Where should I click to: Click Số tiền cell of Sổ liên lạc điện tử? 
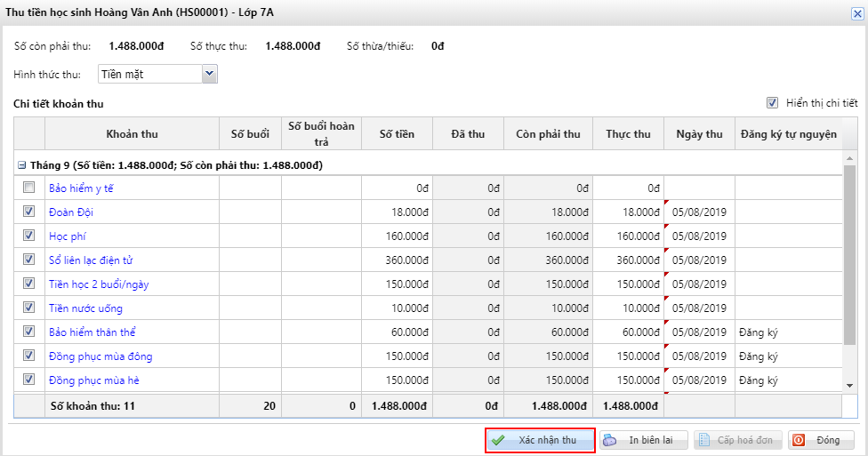click(x=397, y=260)
